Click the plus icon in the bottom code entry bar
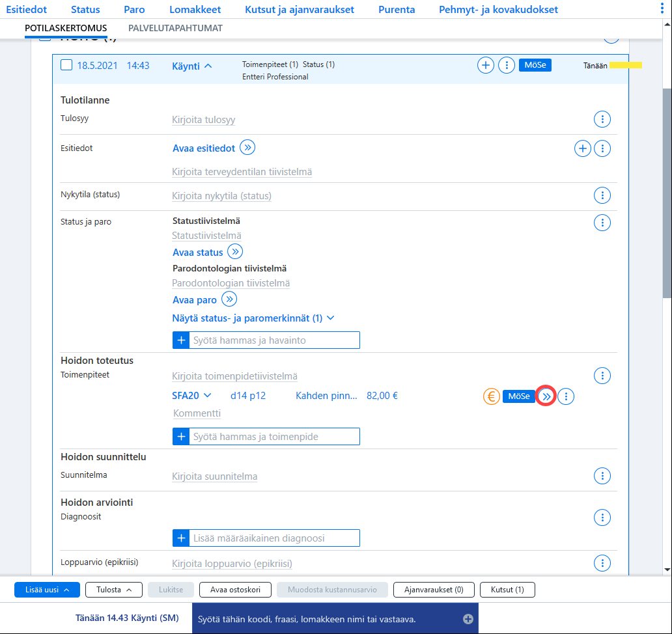Viewport: 672px width, 634px height. tap(468, 619)
